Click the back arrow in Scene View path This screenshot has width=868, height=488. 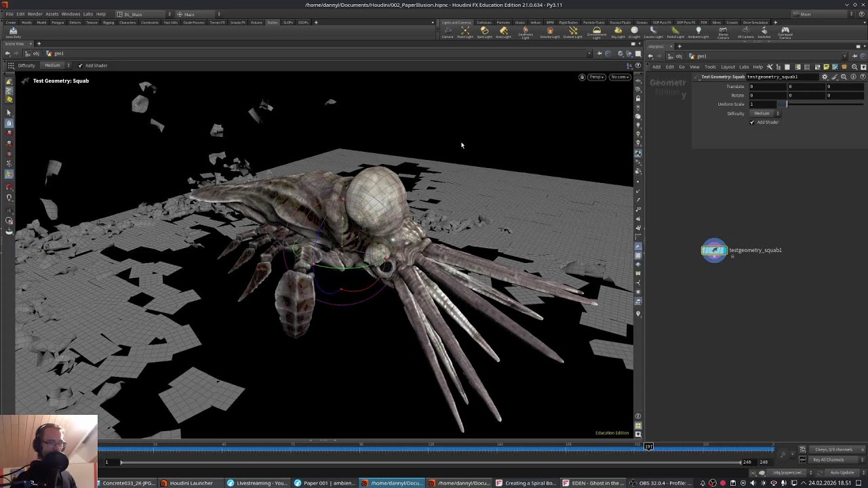(x=7, y=54)
